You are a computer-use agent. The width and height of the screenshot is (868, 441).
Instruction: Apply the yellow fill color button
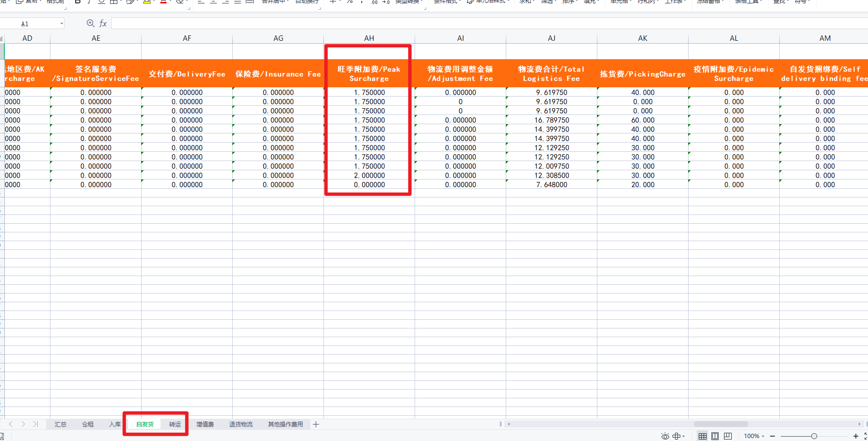[147, 2]
